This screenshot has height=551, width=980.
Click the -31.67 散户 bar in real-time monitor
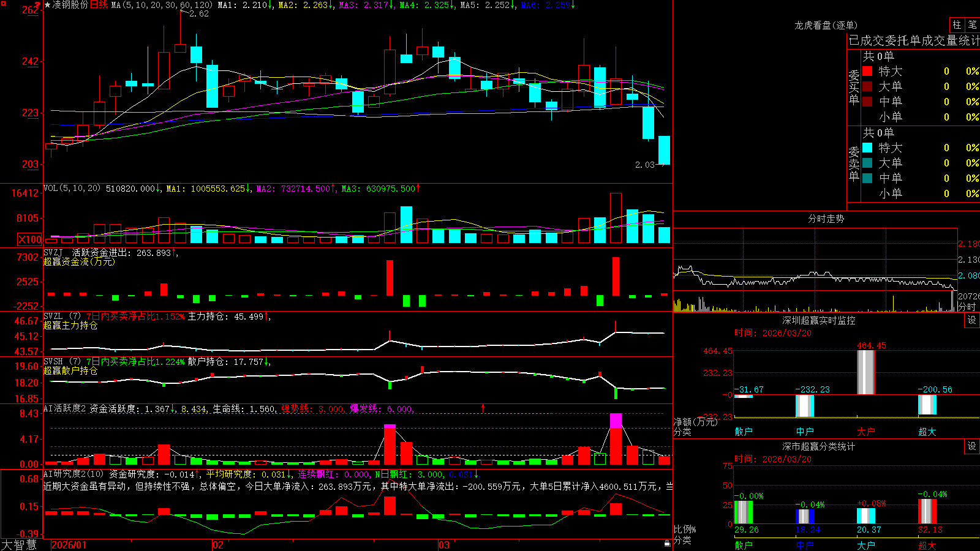(744, 397)
